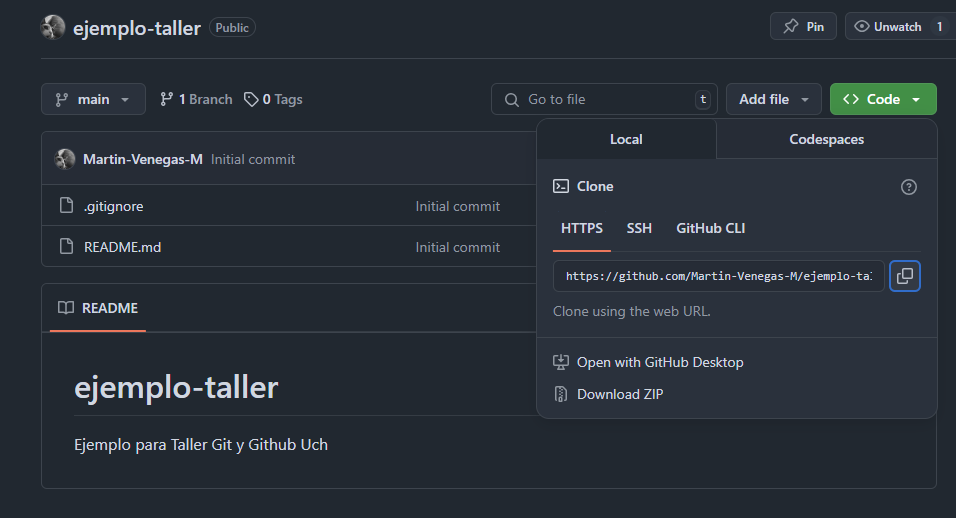Select the SSH clone tab
Image resolution: width=956 pixels, height=518 pixels.
pos(639,229)
